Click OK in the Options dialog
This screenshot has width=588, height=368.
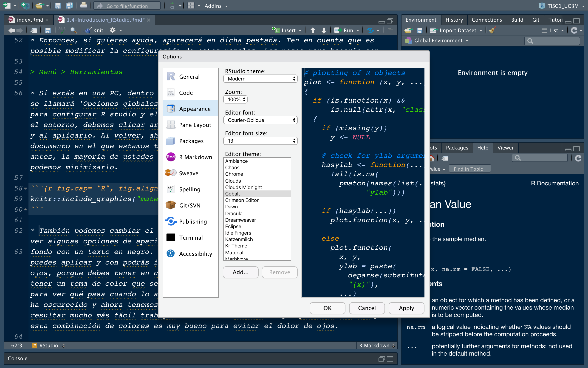click(x=327, y=308)
